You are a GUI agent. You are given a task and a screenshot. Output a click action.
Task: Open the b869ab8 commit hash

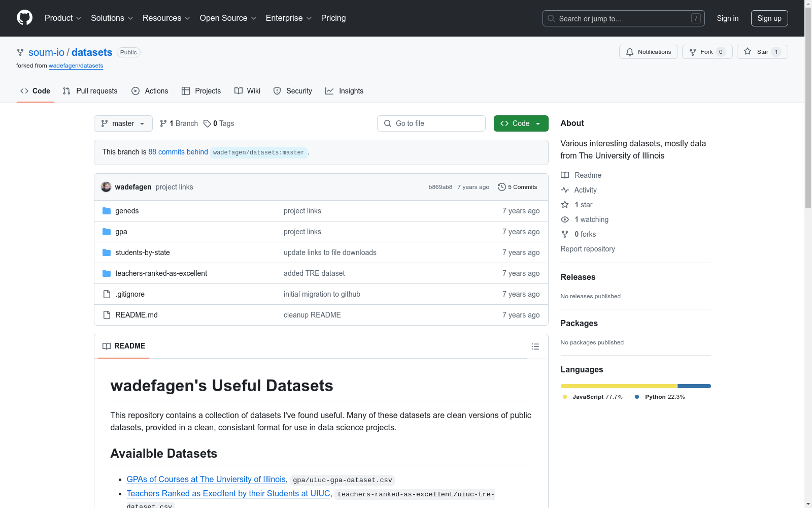point(440,187)
